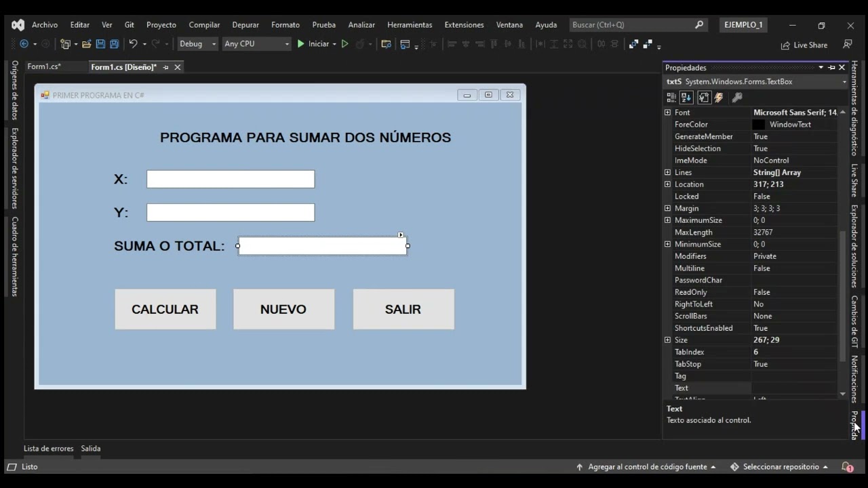Open the Salida output tab
868x488 pixels.
click(x=91, y=449)
